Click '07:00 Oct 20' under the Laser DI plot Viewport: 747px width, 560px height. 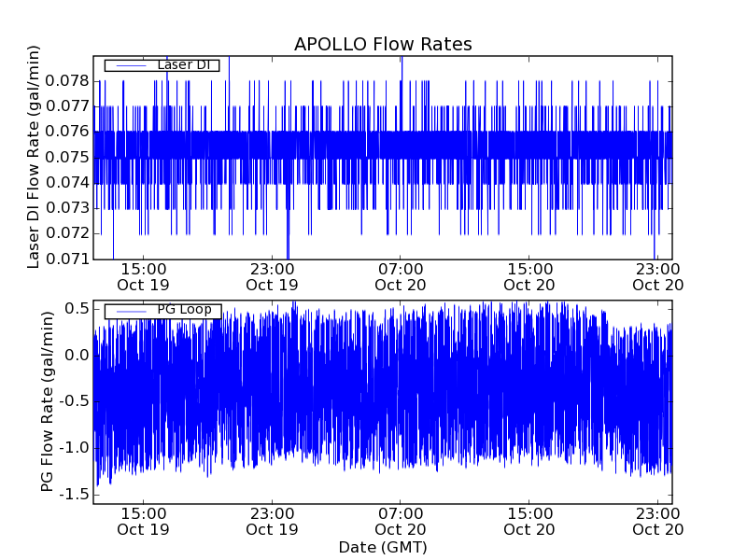pyautogui.click(x=401, y=277)
